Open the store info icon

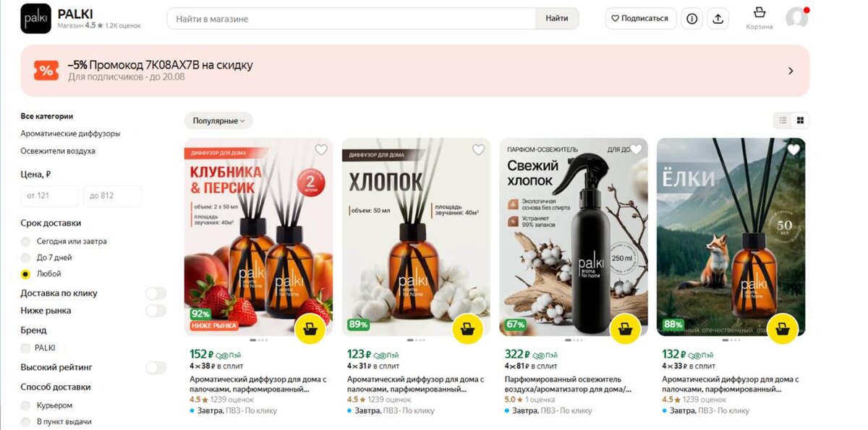[x=692, y=19]
